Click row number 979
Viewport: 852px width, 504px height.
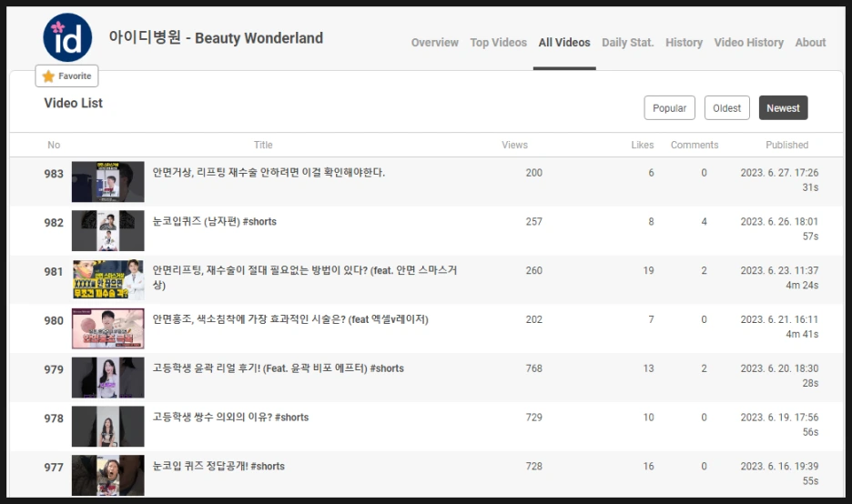point(54,369)
